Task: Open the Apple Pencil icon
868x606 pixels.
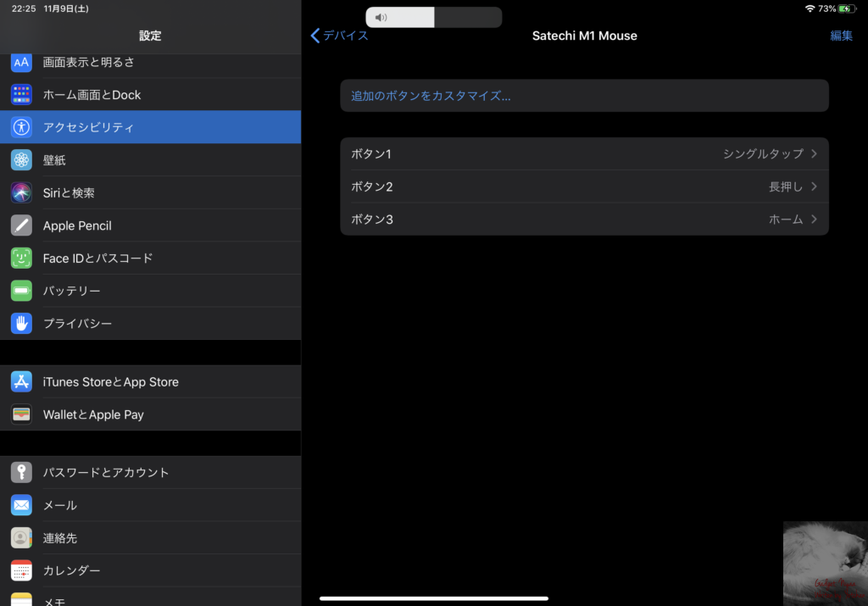Action: [21, 225]
